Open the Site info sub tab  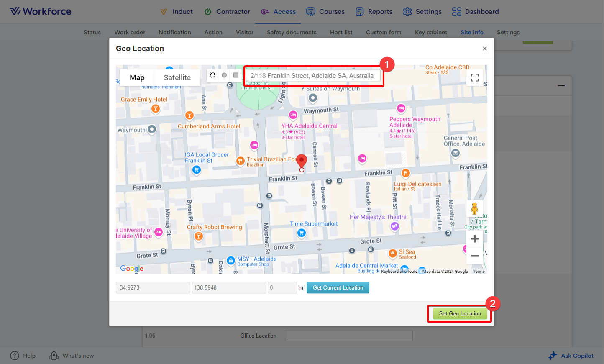pyautogui.click(x=472, y=32)
